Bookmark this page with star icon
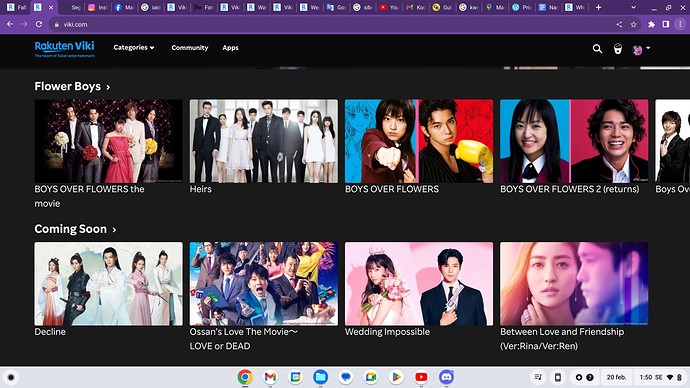 tap(633, 25)
